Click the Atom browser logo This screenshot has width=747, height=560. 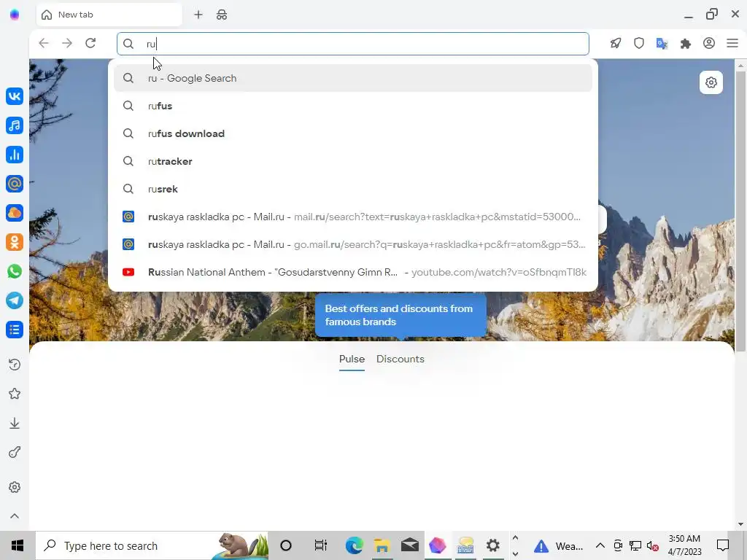pyautogui.click(x=15, y=15)
